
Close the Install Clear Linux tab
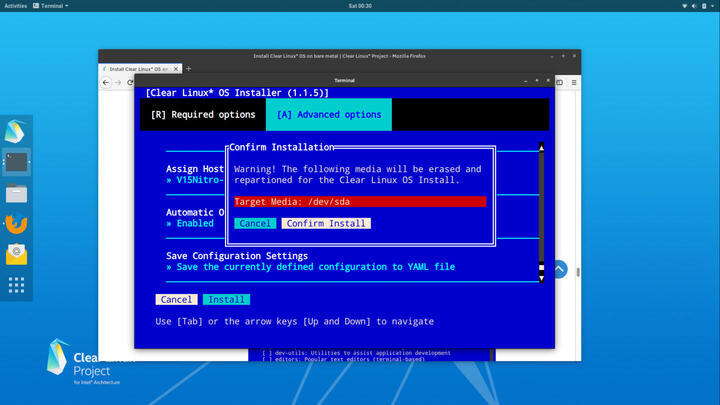click(x=175, y=69)
